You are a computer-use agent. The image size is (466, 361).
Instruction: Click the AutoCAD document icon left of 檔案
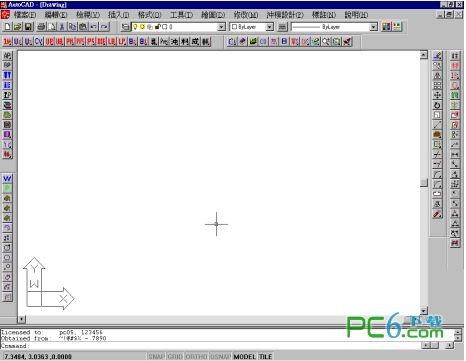[x=6, y=15]
